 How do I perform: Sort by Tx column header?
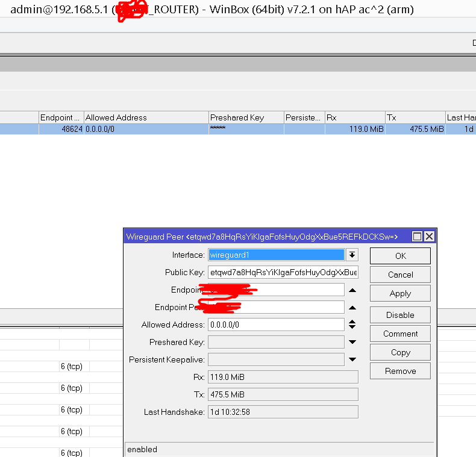click(415, 117)
